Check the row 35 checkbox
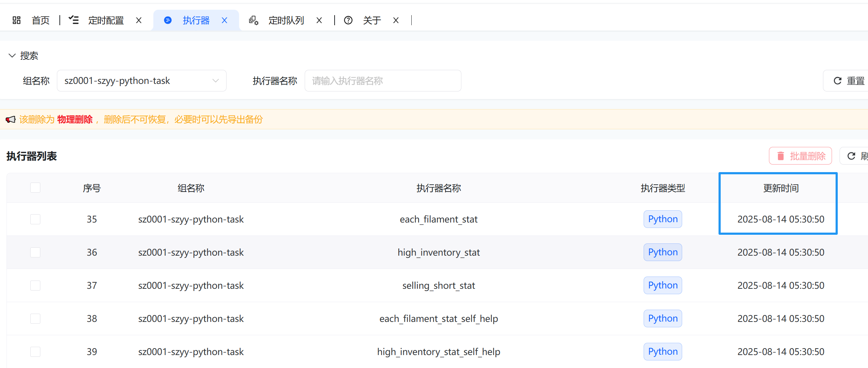The image size is (868, 368). pyautogui.click(x=35, y=219)
